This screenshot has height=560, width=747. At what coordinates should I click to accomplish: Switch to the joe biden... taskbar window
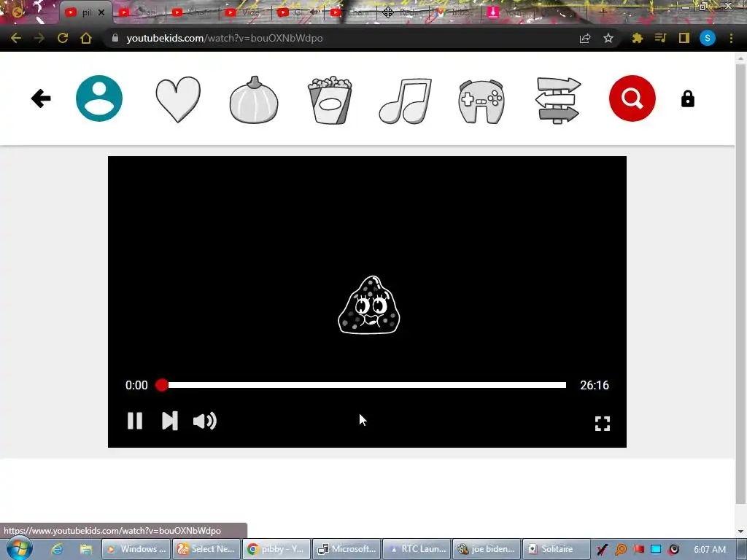click(487, 549)
